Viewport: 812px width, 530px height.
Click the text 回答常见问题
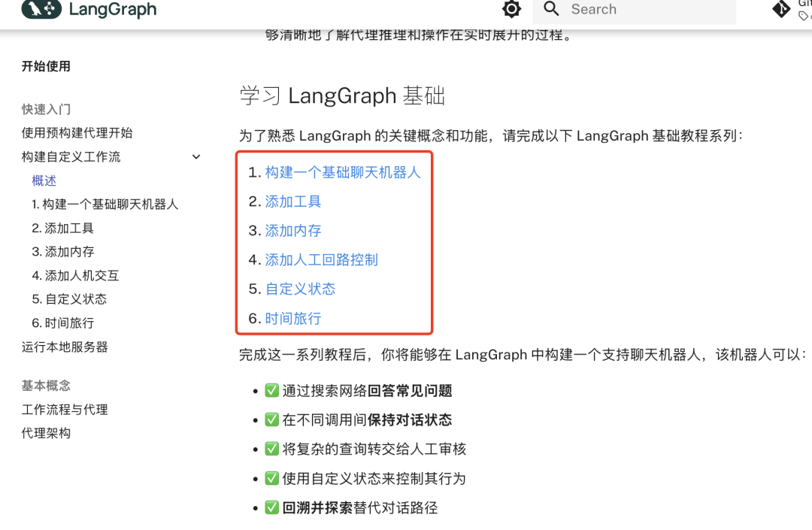(x=410, y=391)
